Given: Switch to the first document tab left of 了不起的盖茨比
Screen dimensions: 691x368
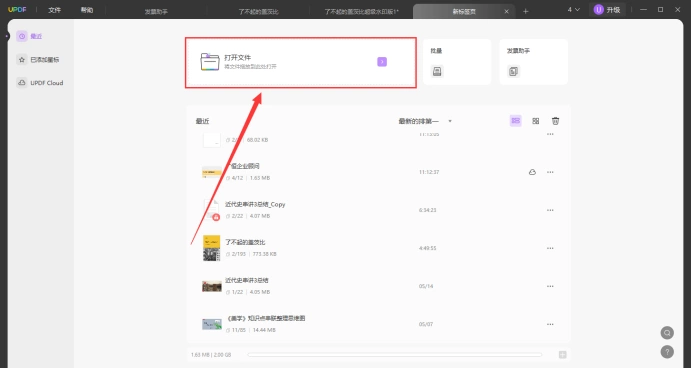Looking at the screenshot, I should 156,11.
